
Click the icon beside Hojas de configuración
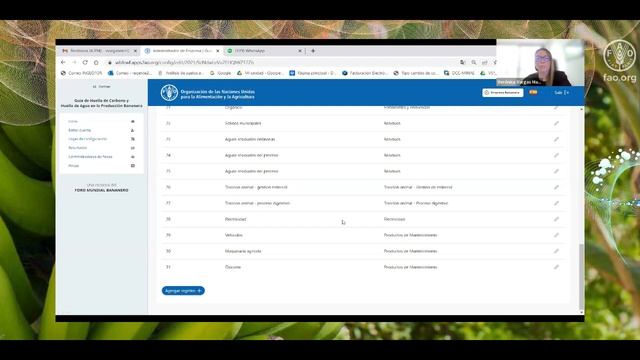[x=133, y=139]
